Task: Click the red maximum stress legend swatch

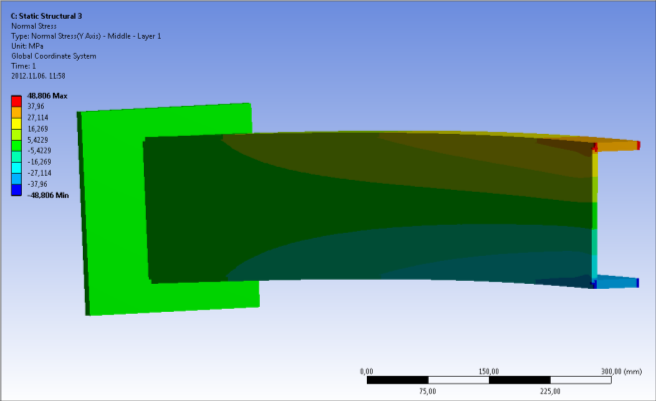Action: click(16, 101)
